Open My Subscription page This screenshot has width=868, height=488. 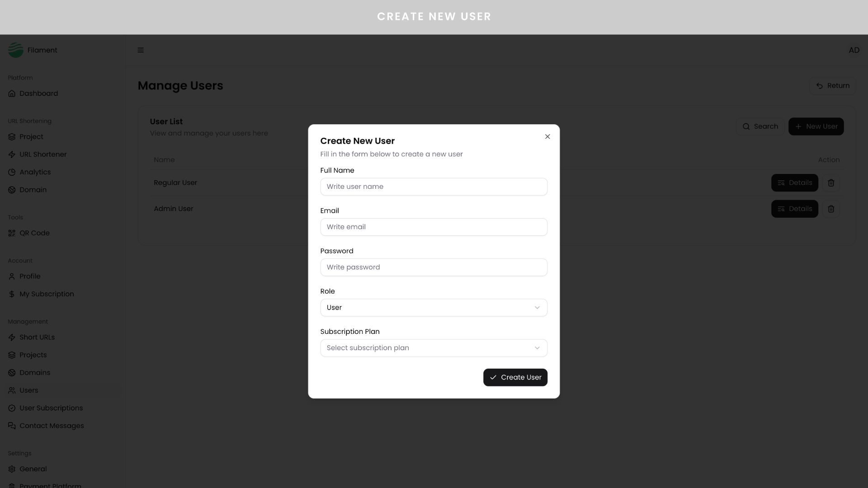(x=47, y=294)
